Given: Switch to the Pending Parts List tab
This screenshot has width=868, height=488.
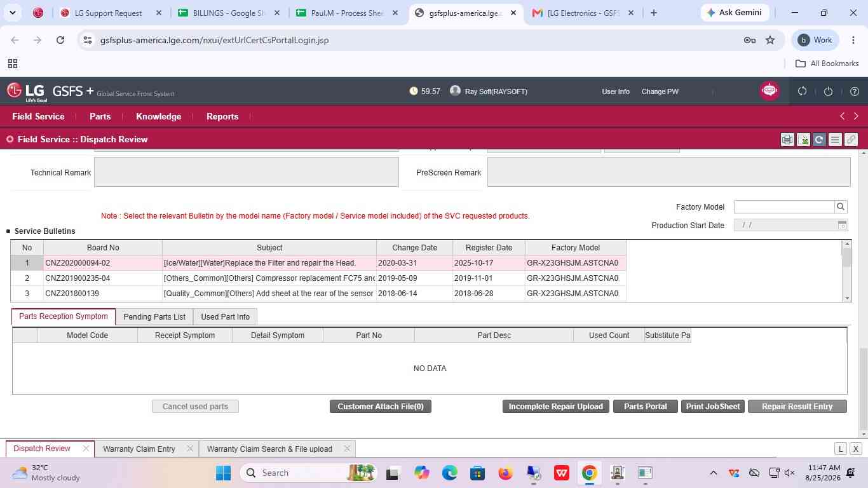Looking at the screenshot, I should [x=154, y=316].
